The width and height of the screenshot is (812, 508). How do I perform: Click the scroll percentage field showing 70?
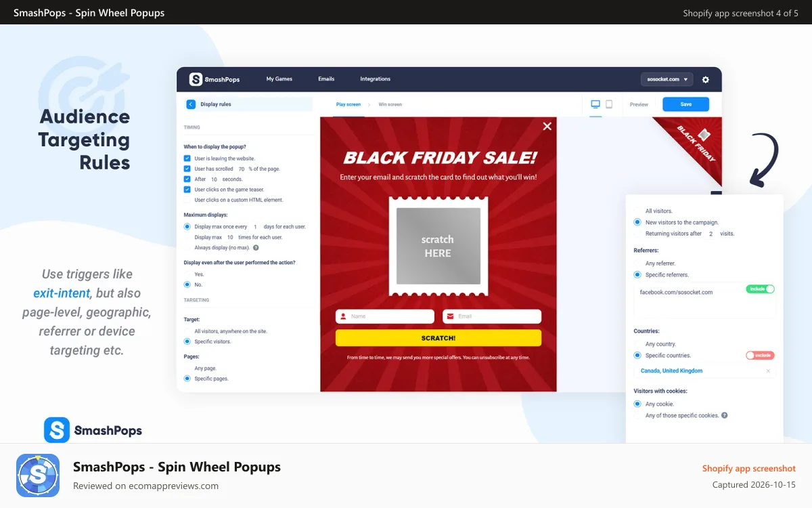point(242,169)
